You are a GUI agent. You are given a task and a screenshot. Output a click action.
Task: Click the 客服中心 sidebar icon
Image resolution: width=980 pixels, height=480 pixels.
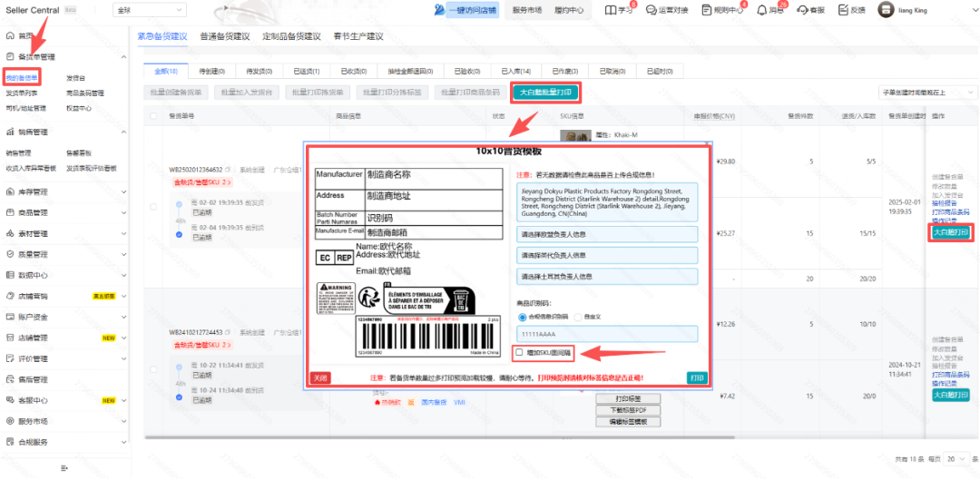[x=10, y=400]
